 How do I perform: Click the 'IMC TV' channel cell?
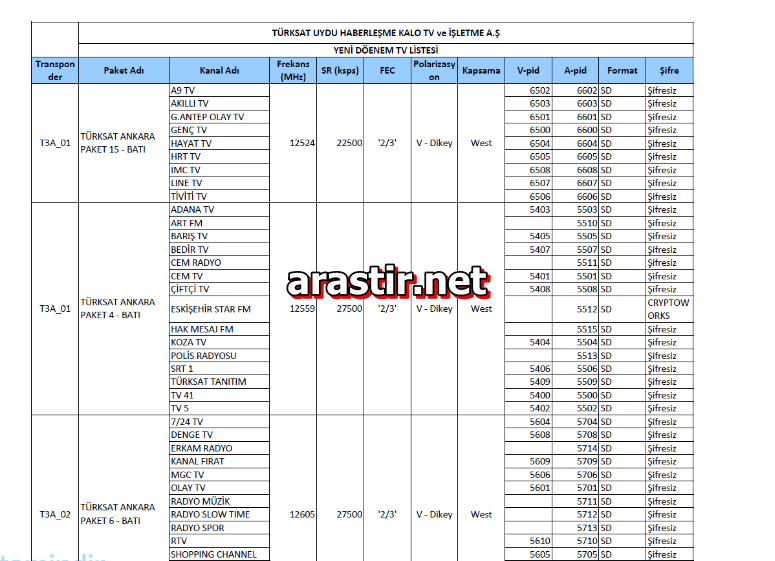(219, 170)
